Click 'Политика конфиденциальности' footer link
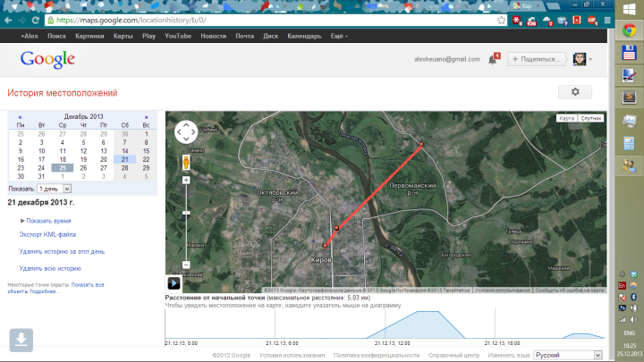Image resolution: width=644 pixels, height=362 pixels. point(377,355)
